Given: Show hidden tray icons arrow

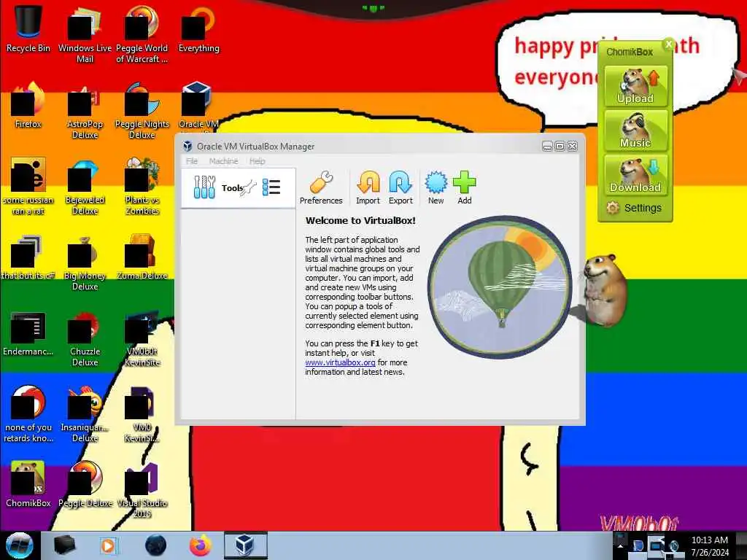Looking at the screenshot, I should click(620, 545).
